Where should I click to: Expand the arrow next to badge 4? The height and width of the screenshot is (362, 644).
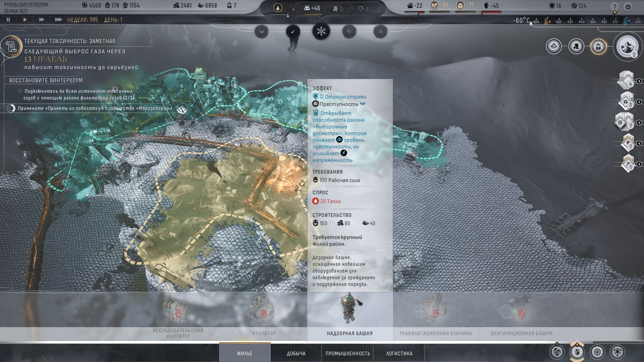coord(639,81)
